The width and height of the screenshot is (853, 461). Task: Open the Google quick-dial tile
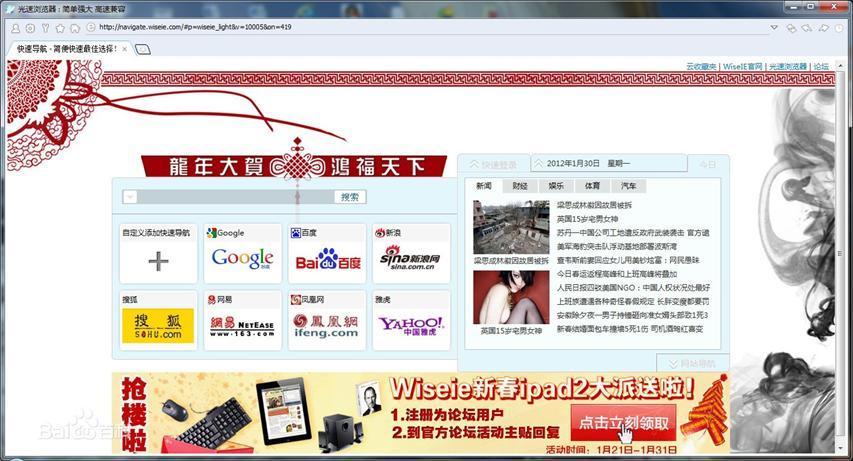tap(243, 254)
